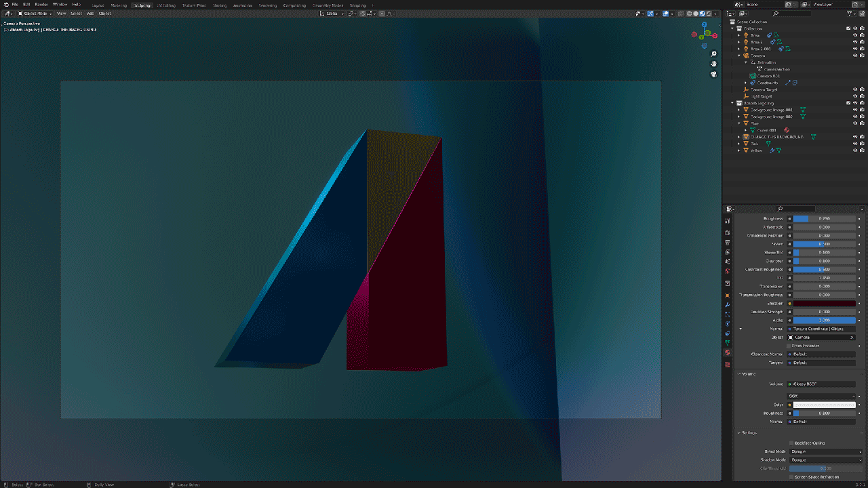The height and width of the screenshot is (488, 868).
Task: Select CHANGE THIS BACKGROUND in the outliner
Action: (x=776, y=137)
